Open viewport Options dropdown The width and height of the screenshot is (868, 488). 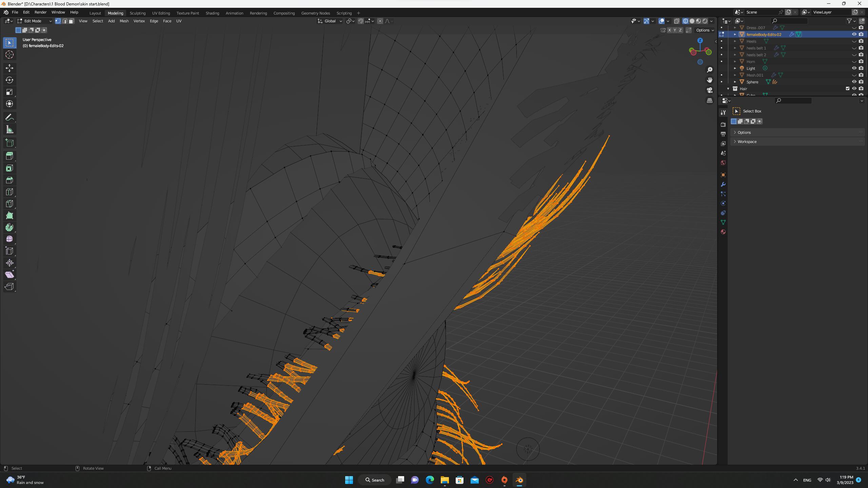[705, 30]
